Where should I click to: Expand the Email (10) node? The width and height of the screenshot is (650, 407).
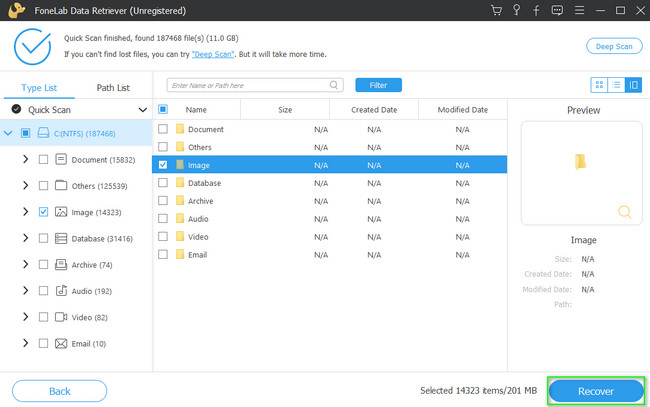[x=25, y=343]
